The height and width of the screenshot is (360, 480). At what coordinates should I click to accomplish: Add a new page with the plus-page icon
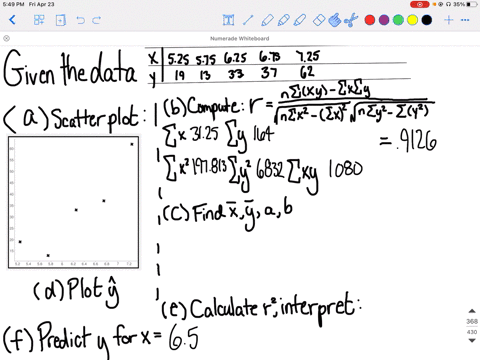(x=60, y=20)
